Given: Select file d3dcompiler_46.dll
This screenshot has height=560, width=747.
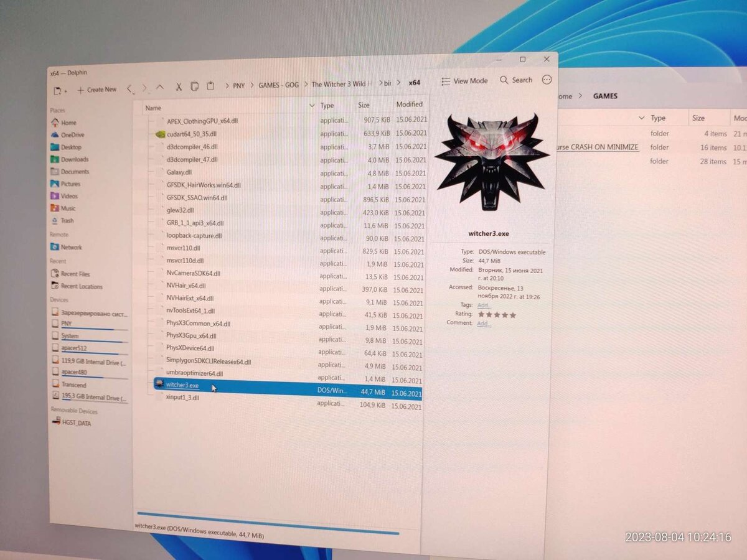Looking at the screenshot, I should point(192,147).
